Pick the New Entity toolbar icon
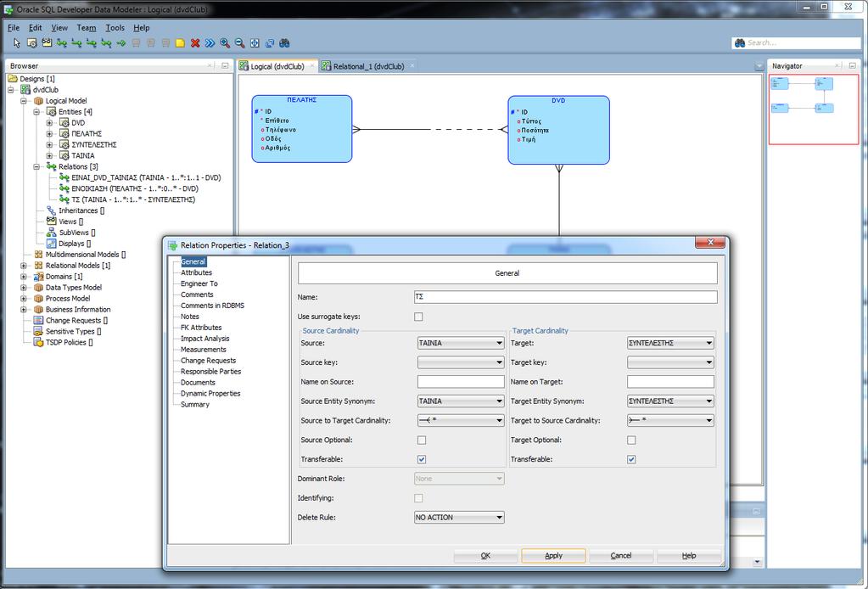868x589 pixels. coord(32,42)
